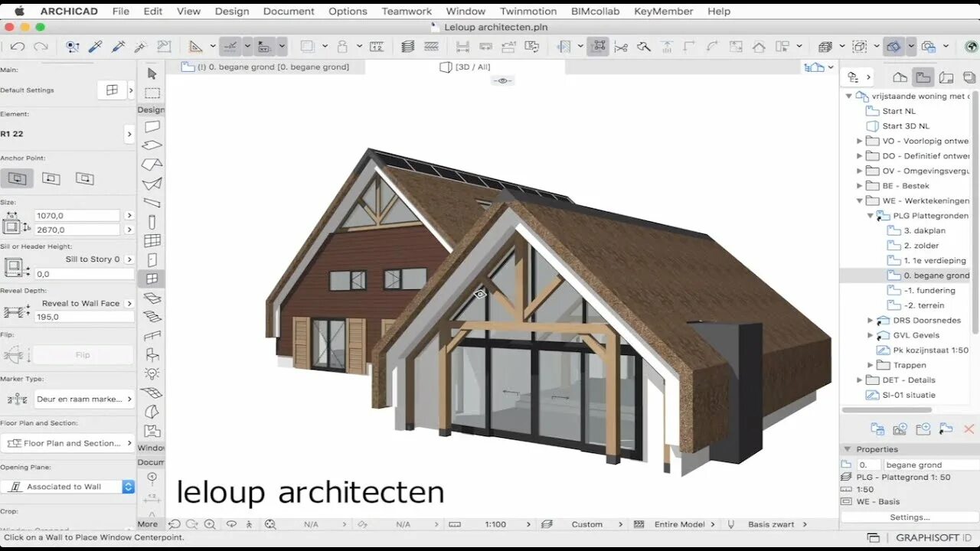Image resolution: width=980 pixels, height=551 pixels.
Task: Open the SI-01 situatie view
Action: 908,395
